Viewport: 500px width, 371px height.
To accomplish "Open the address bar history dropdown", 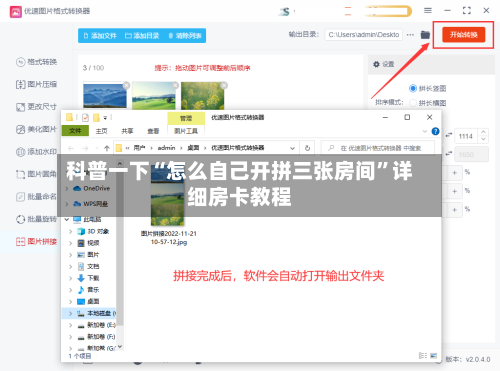I will click(292, 148).
